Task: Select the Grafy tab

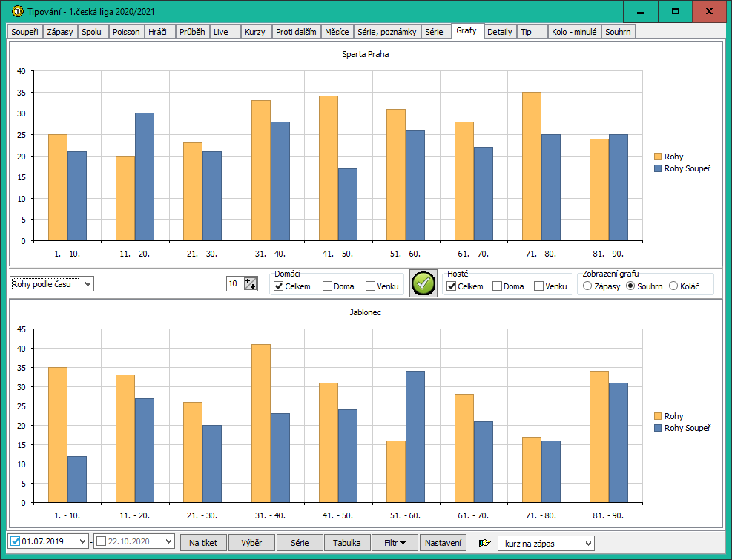Action: click(466, 31)
